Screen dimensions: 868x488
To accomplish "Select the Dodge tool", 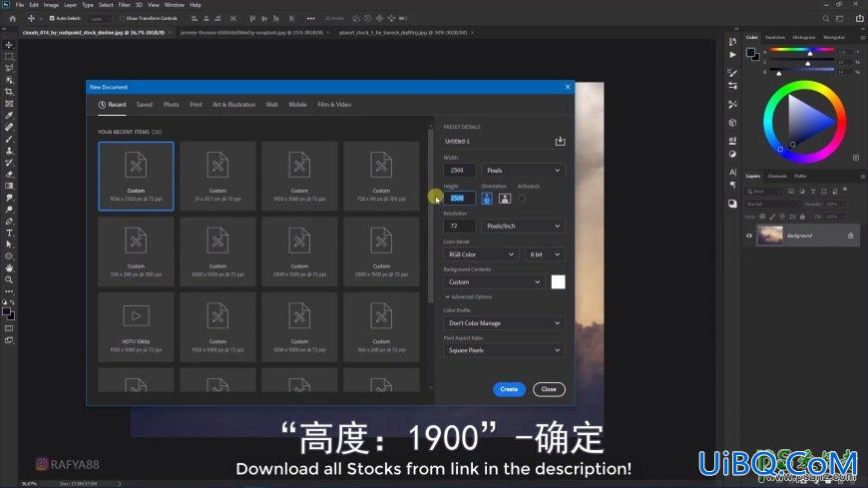I will (9, 210).
